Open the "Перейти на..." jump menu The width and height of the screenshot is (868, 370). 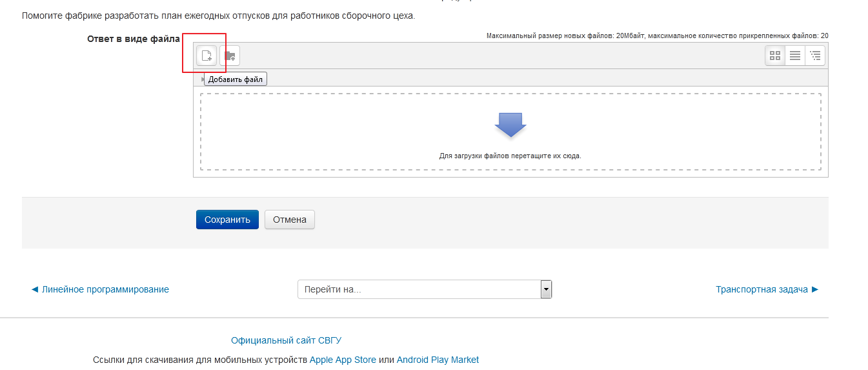(x=419, y=289)
